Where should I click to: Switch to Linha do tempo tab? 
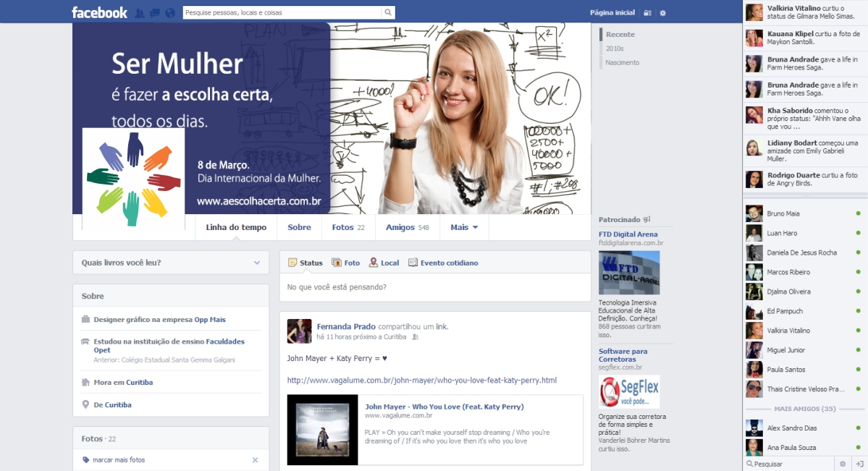coord(236,227)
